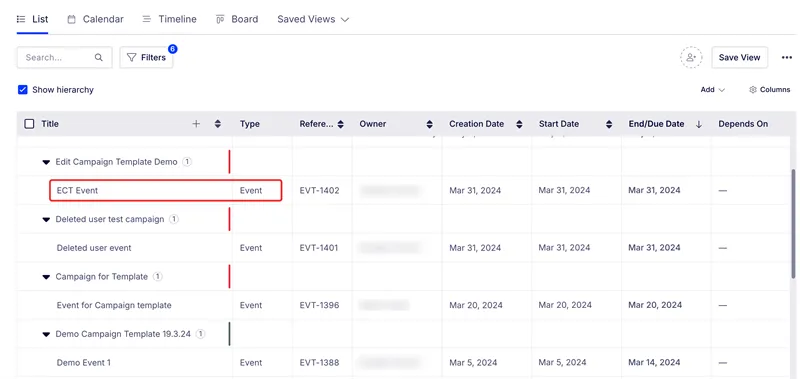800x379 pixels.
Task: Sort by the Title column arrows
Action: [x=218, y=124]
